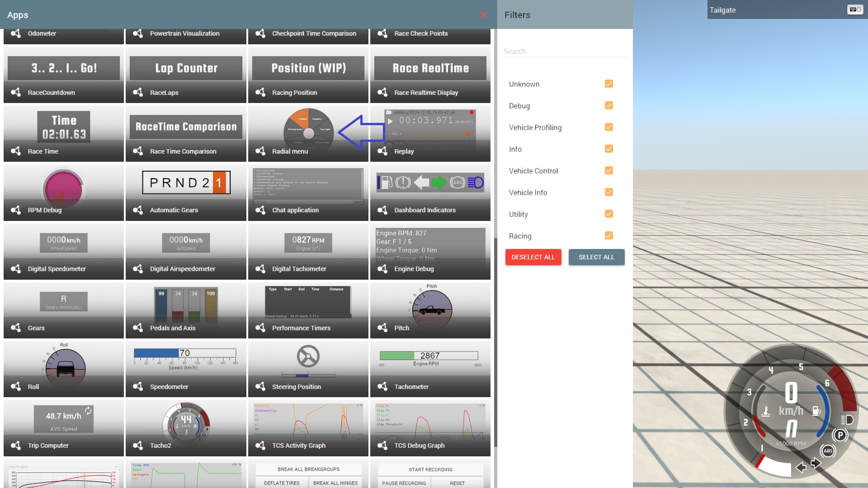Click the app icon beside Steering Position
This screenshot has height=488, width=868.
tap(260, 386)
